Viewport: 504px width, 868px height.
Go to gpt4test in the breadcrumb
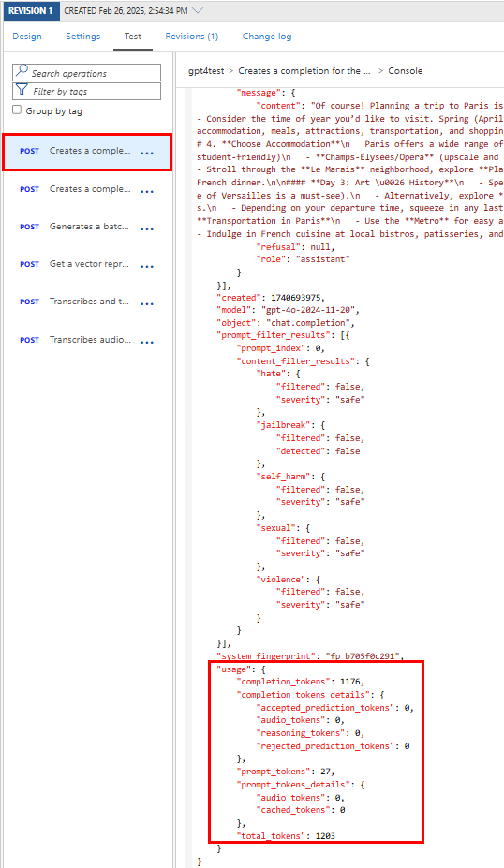[x=206, y=71]
